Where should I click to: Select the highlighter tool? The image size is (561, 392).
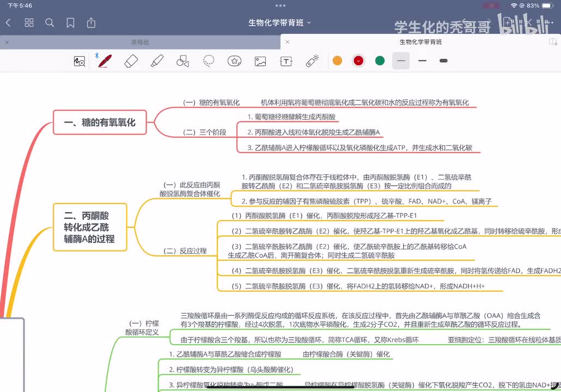click(157, 61)
